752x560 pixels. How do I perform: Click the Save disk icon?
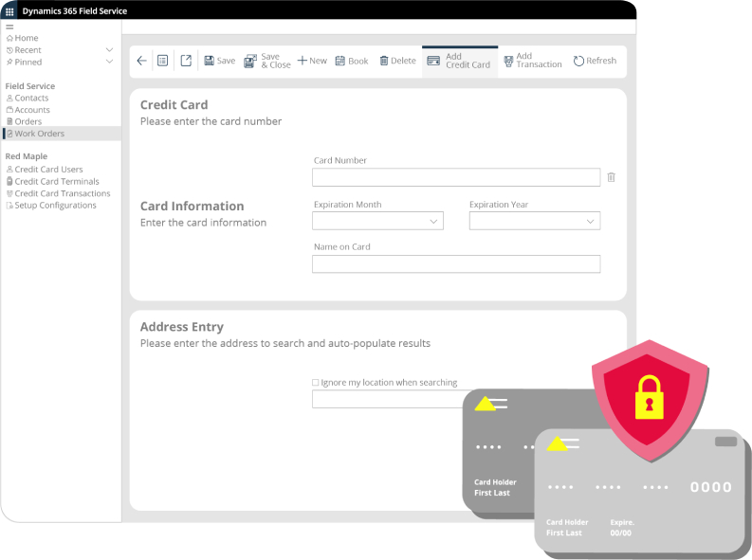[210, 61]
